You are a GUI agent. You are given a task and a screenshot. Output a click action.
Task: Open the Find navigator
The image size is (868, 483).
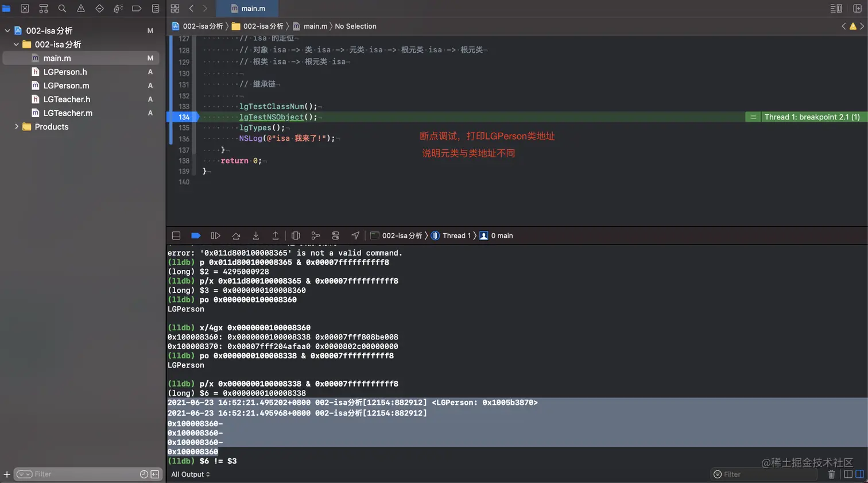[62, 9]
